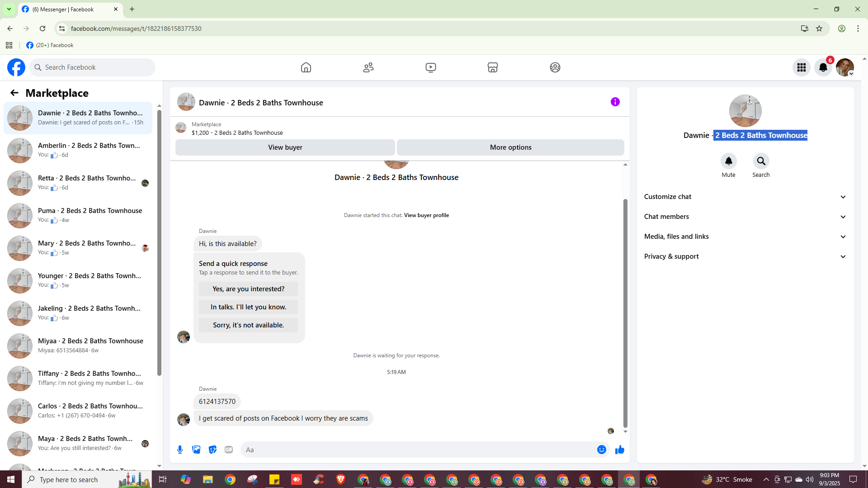Expand the Privacy & support section
Image resolution: width=868 pixels, height=488 pixels.
tap(745, 256)
